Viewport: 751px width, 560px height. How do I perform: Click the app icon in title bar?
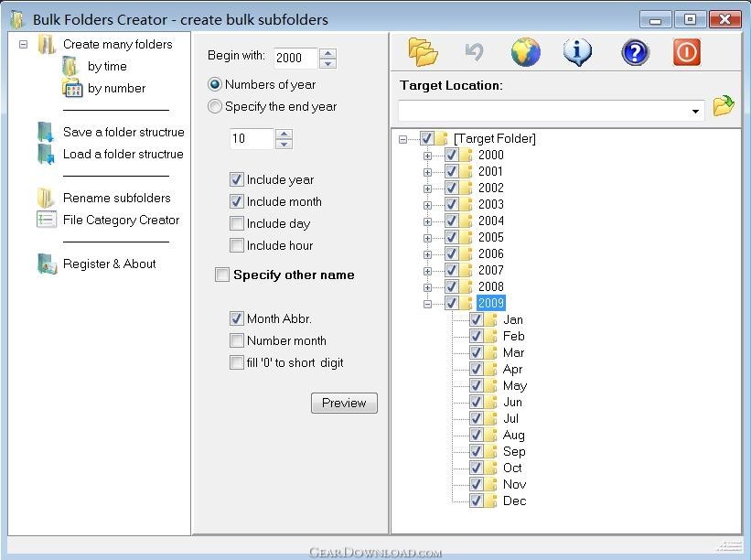pyautogui.click(x=17, y=19)
